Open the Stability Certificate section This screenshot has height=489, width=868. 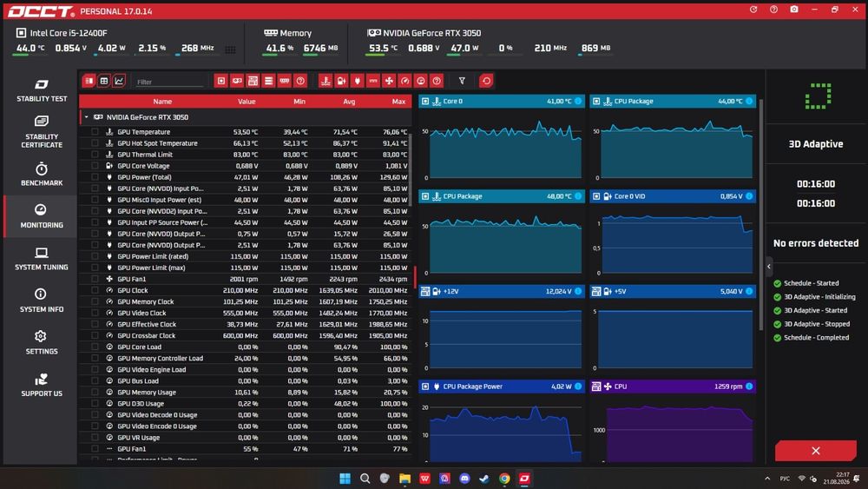coord(42,132)
